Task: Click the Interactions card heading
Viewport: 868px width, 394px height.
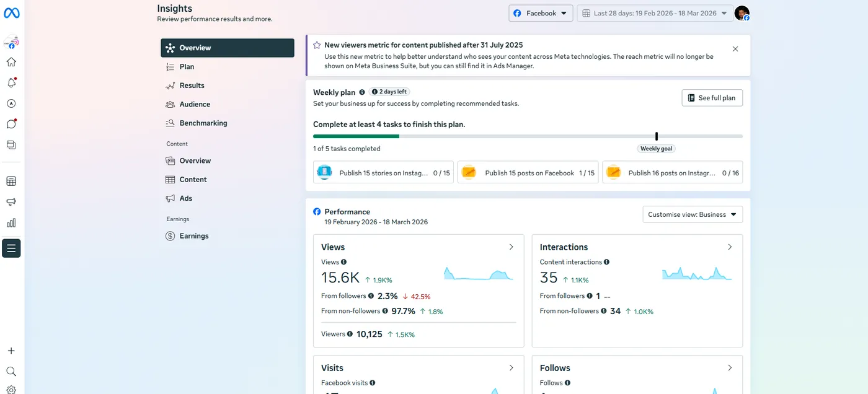Action: 564,247
